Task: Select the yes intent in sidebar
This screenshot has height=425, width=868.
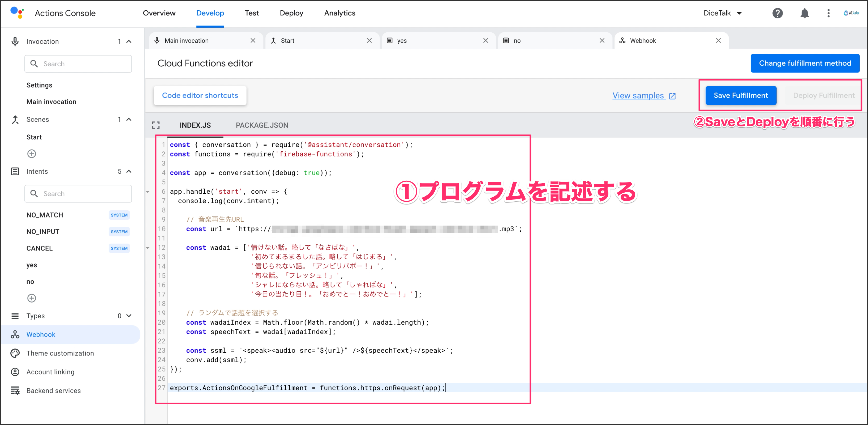Action: [x=32, y=265]
